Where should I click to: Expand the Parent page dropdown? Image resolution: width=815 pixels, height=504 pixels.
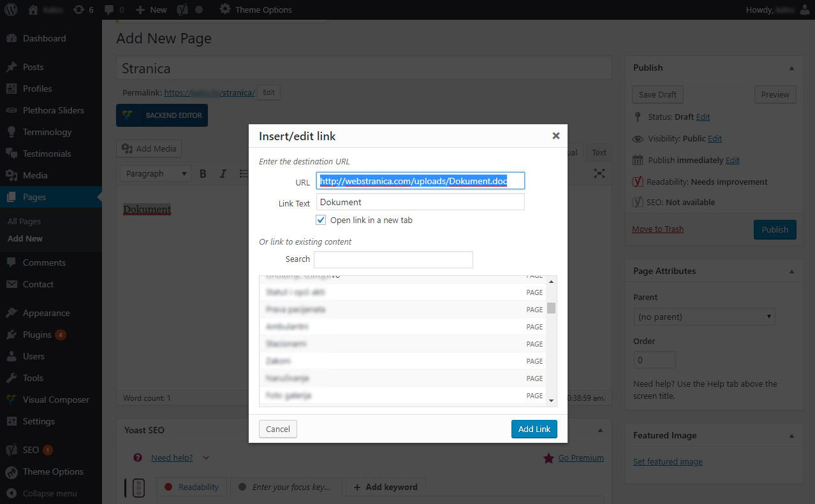click(x=703, y=317)
